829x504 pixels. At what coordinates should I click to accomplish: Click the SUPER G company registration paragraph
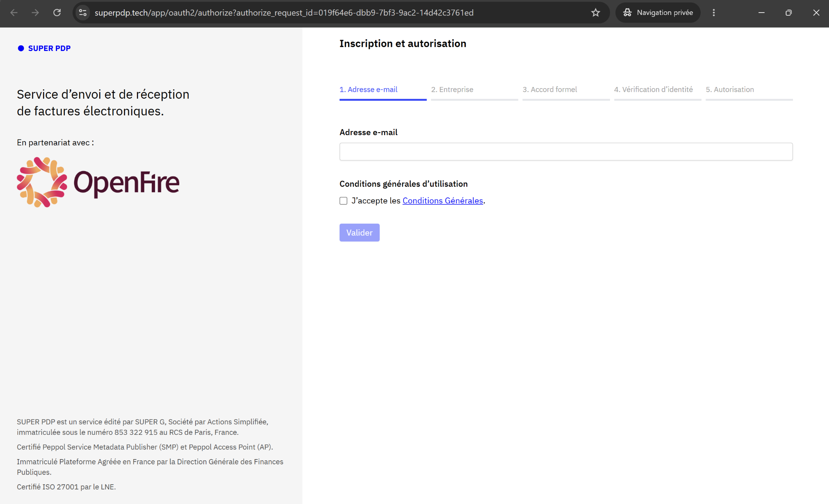click(142, 427)
